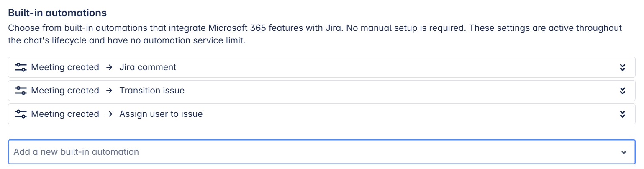Click the Microsoft 365 description paragraph
Image resolution: width=644 pixels, height=169 pixels.
pos(315,35)
